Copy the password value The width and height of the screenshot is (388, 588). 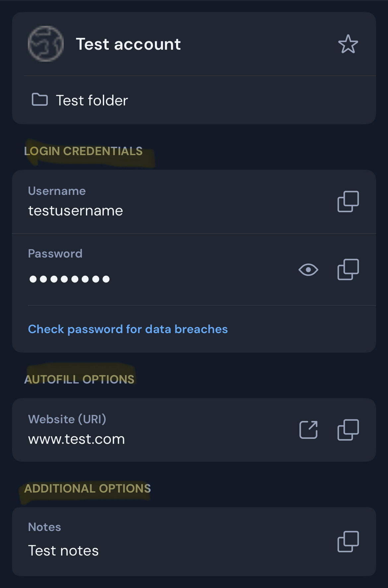point(348,269)
